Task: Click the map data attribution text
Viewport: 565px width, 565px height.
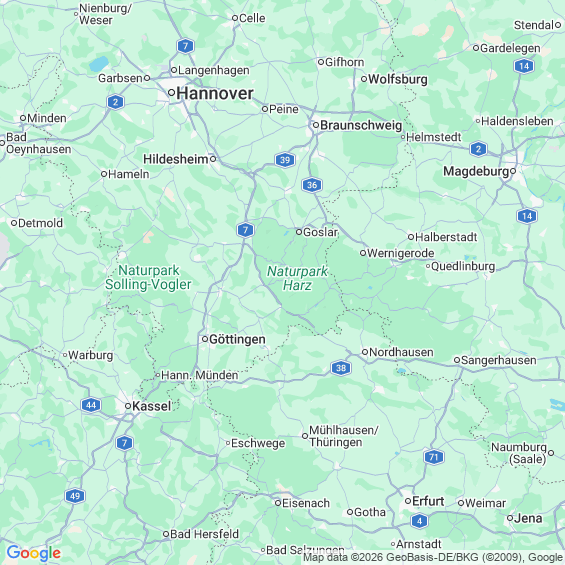Action: pyautogui.click(x=433, y=558)
